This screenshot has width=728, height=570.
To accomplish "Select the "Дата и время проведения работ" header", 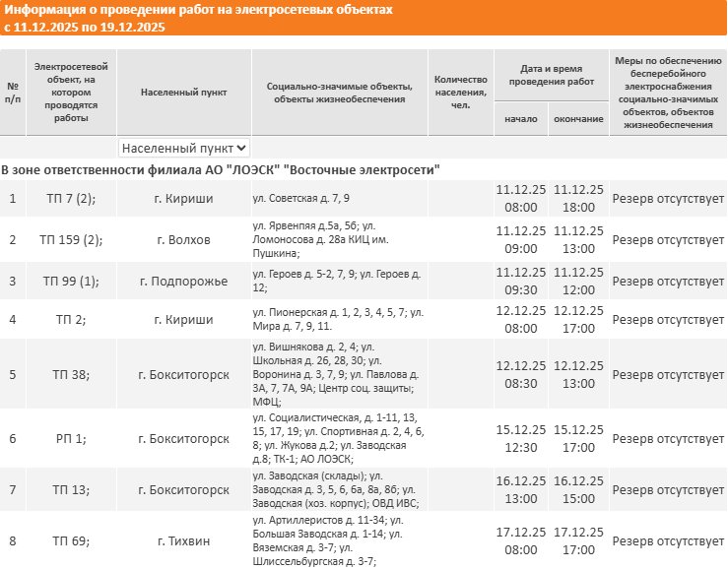I will coord(551,75).
